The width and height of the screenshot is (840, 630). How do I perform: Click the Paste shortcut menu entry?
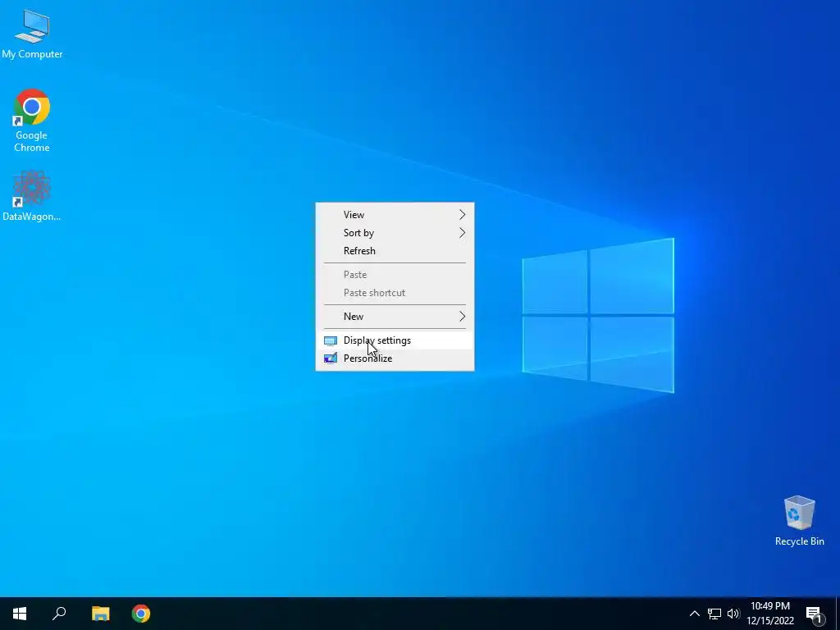pos(395,293)
